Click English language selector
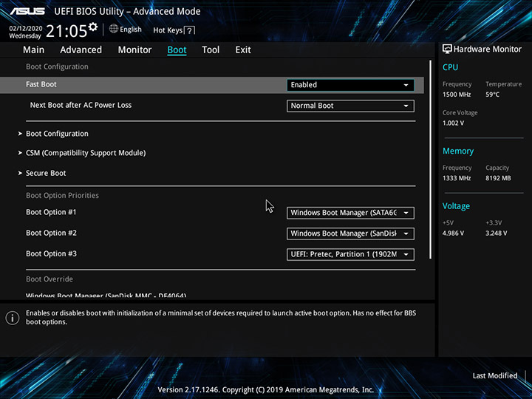Image resolution: width=532 pixels, height=399 pixels. click(131, 30)
